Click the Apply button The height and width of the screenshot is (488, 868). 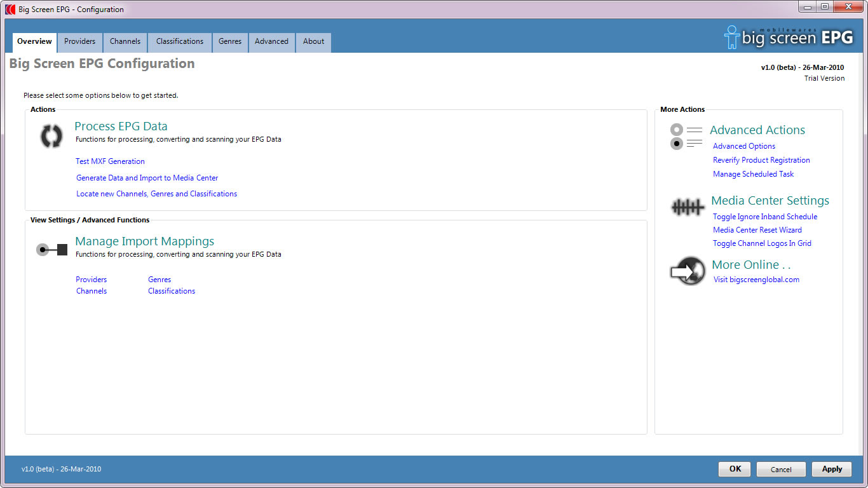pos(832,469)
